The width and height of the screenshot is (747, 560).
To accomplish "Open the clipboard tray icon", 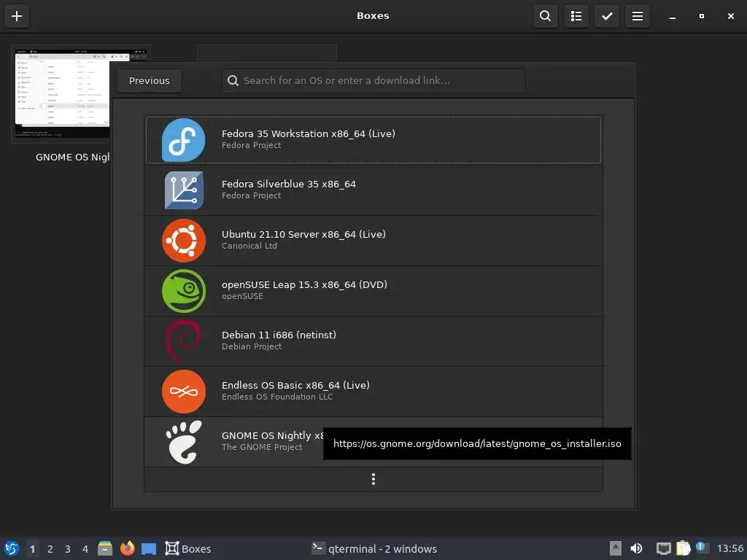I will 683,548.
